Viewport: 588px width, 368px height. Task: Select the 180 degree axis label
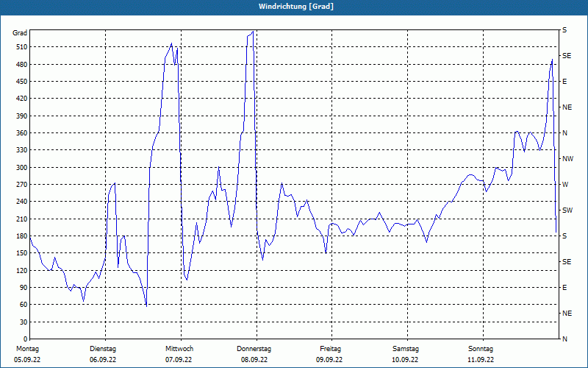pos(23,236)
